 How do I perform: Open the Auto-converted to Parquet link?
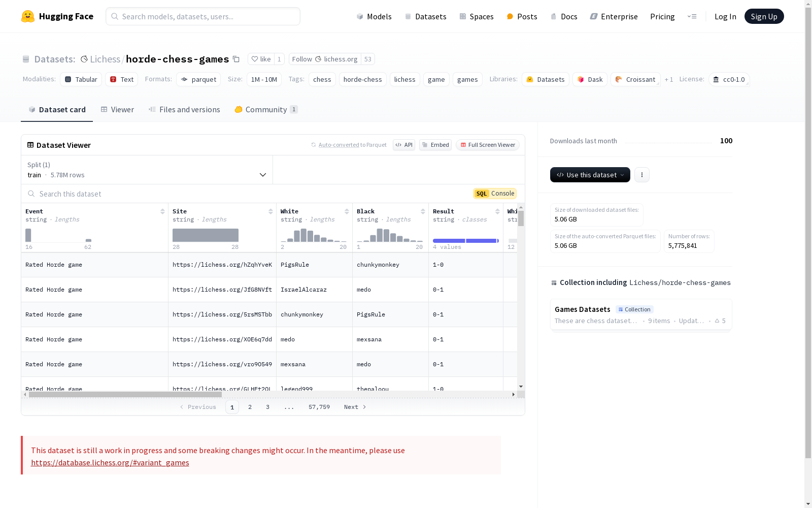pyautogui.click(x=339, y=145)
